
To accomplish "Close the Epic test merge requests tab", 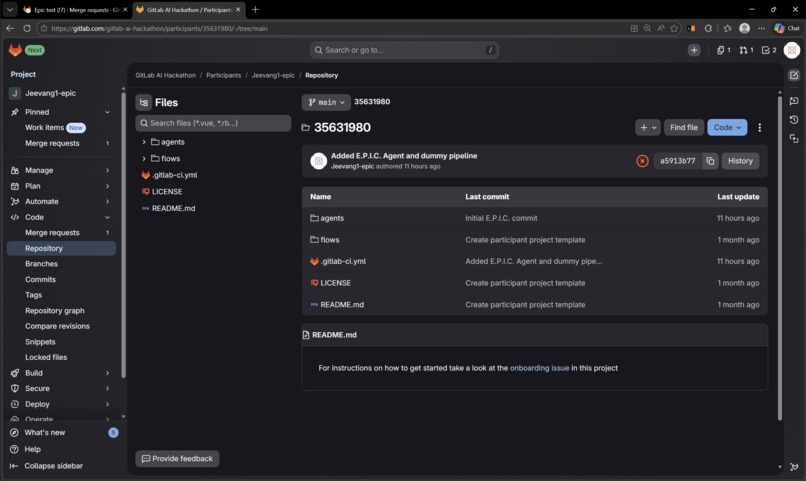I will (x=125, y=9).
